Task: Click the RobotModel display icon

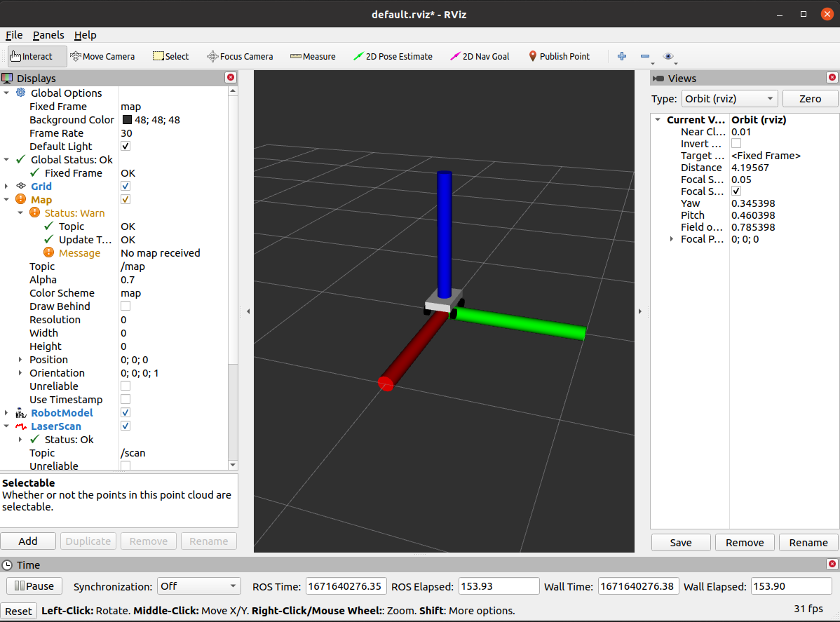Action: (x=21, y=412)
